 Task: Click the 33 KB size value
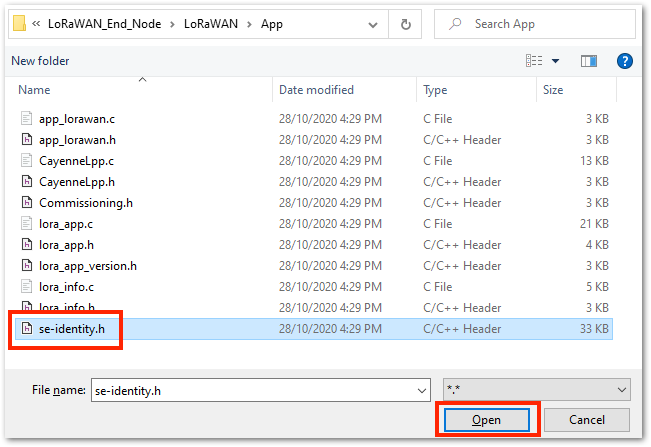click(594, 329)
